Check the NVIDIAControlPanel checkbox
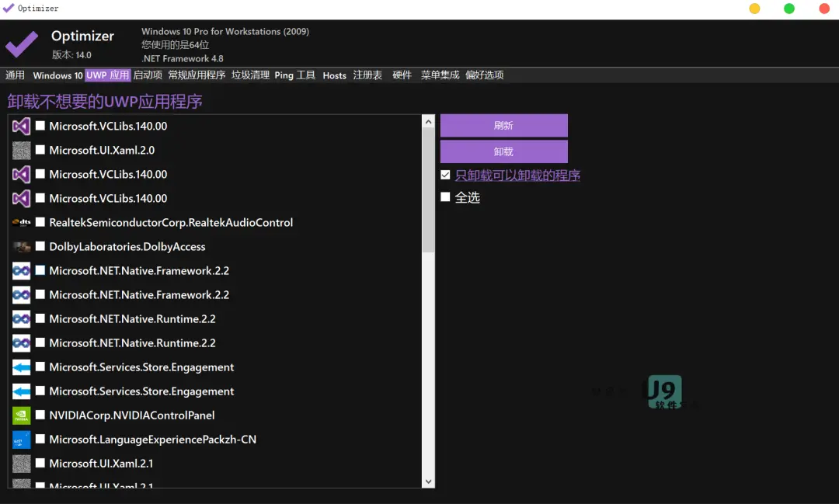 (40, 415)
